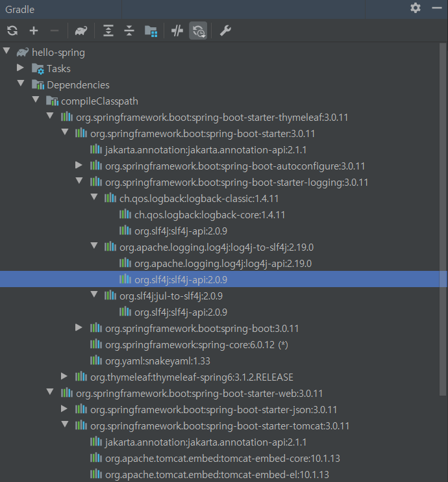Click library icon beside jul-to-slf4j:2.0.9
The image size is (448, 482).
(x=110, y=296)
